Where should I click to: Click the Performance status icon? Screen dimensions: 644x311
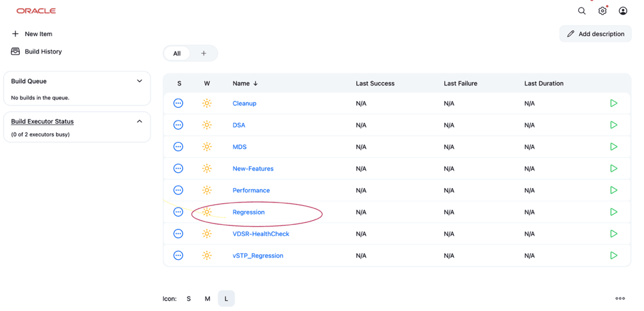click(178, 190)
